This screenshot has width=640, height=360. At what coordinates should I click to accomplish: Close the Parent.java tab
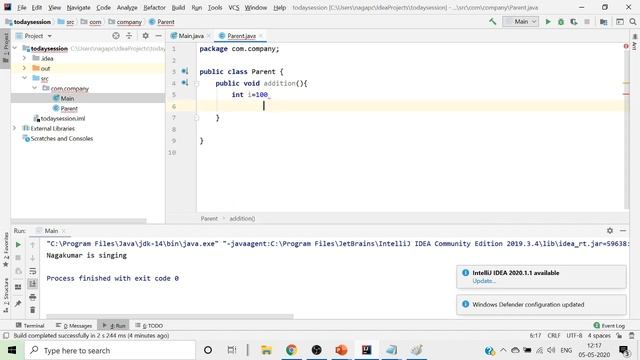pyautogui.click(x=261, y=36)
